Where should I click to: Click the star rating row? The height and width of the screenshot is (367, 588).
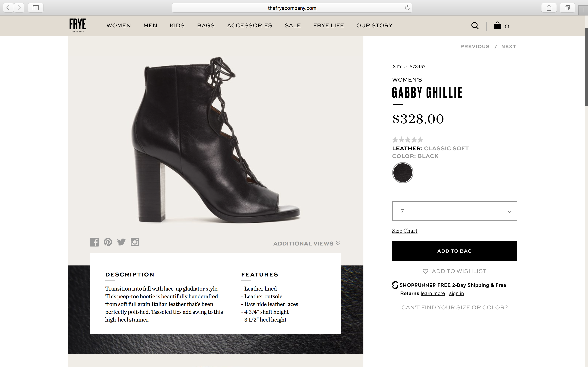408,140
